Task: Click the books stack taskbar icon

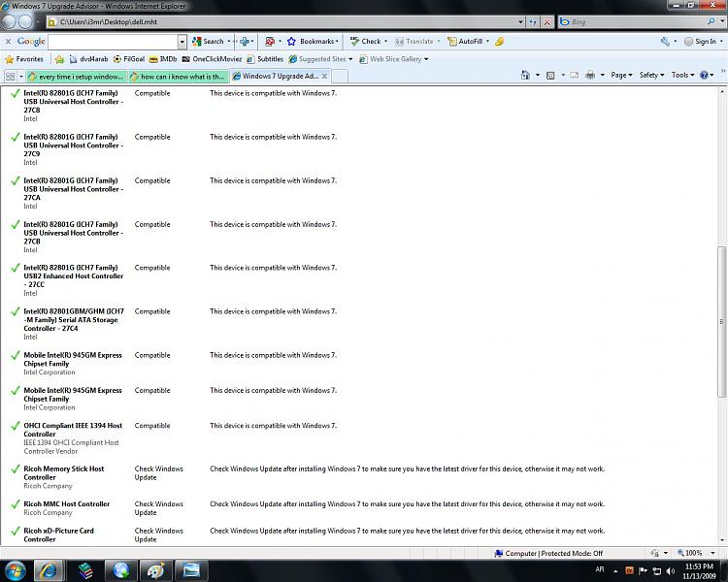Action: tap(85, 570)
